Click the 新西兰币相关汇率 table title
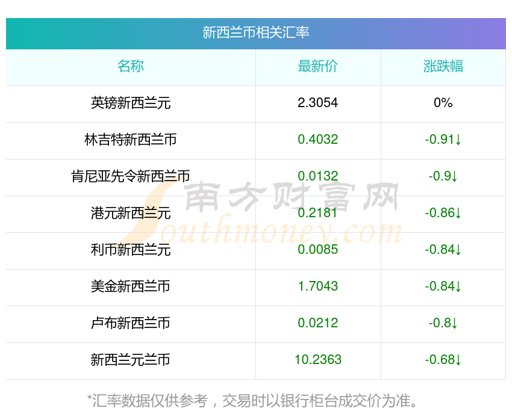The height and width of the screenshot is (420, 512). 255,32
